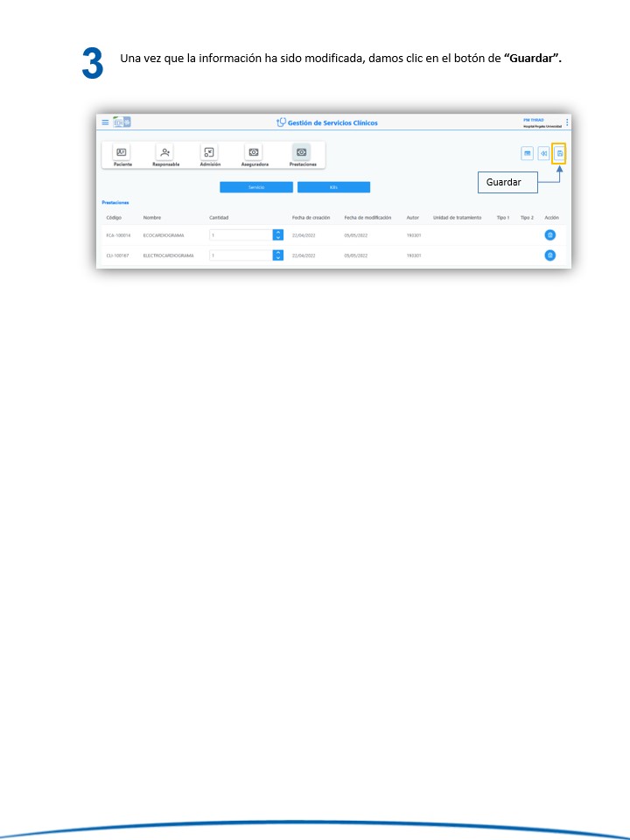Select the Prestaciones tab
The height and width of the screenshot is (840, 630).
303,155
